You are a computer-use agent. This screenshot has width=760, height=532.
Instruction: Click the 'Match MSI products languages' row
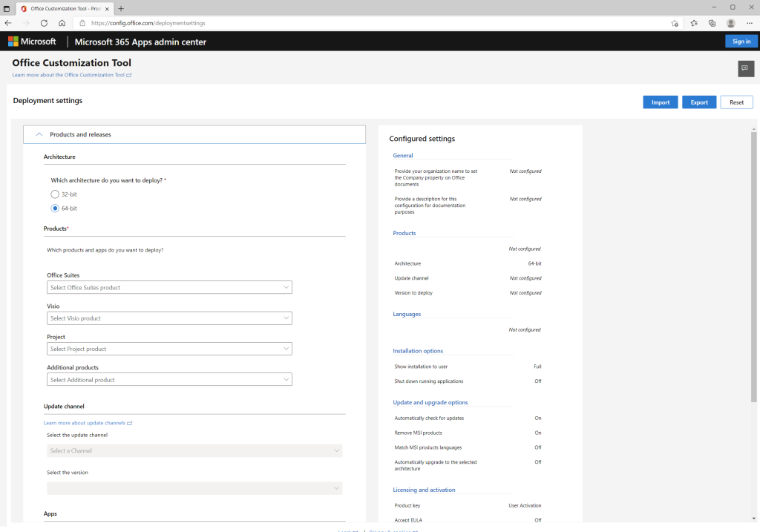[x=468, y=447]
